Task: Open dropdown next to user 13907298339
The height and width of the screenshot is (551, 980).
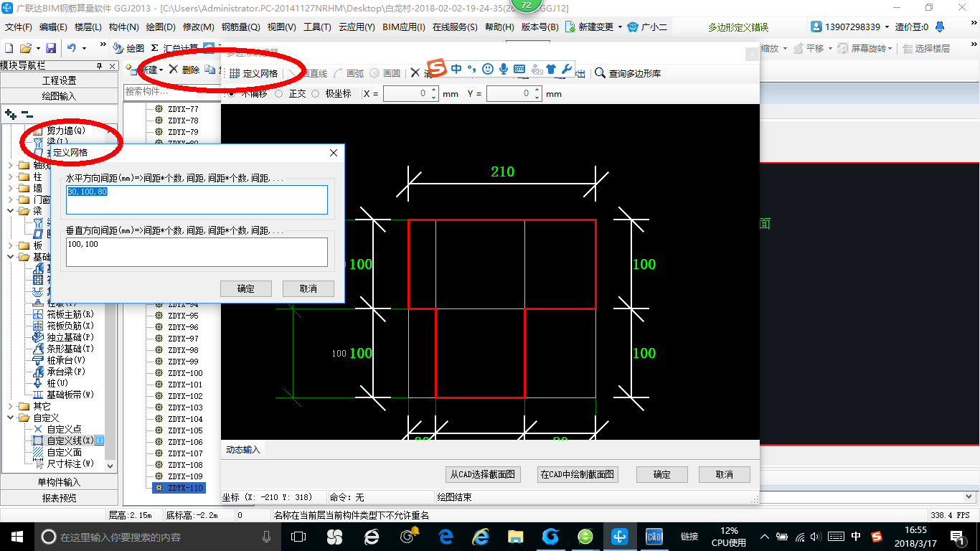Action: tap(887, 27)
